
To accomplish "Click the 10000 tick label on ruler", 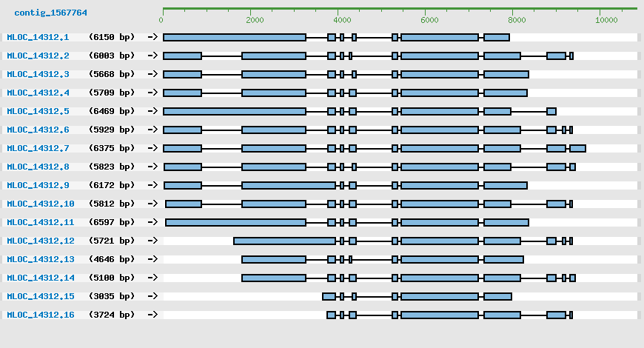I will click(607, 20).
